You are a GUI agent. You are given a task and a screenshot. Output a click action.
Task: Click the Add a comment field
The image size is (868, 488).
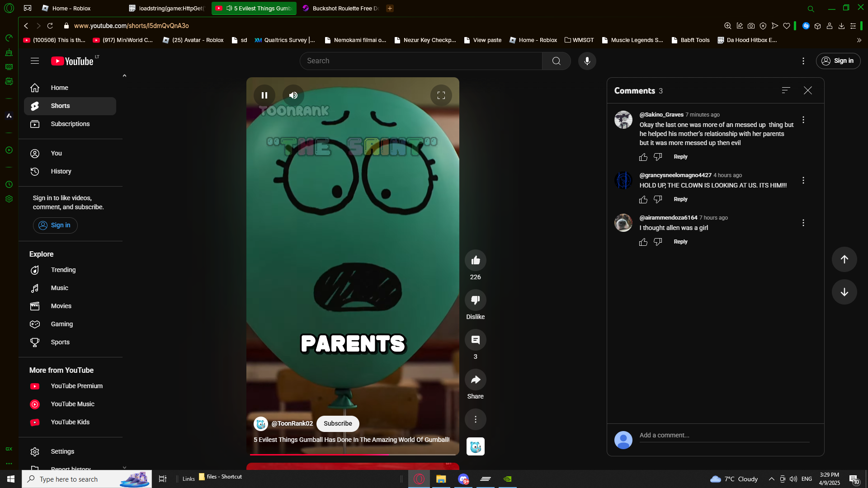[724, 436]
